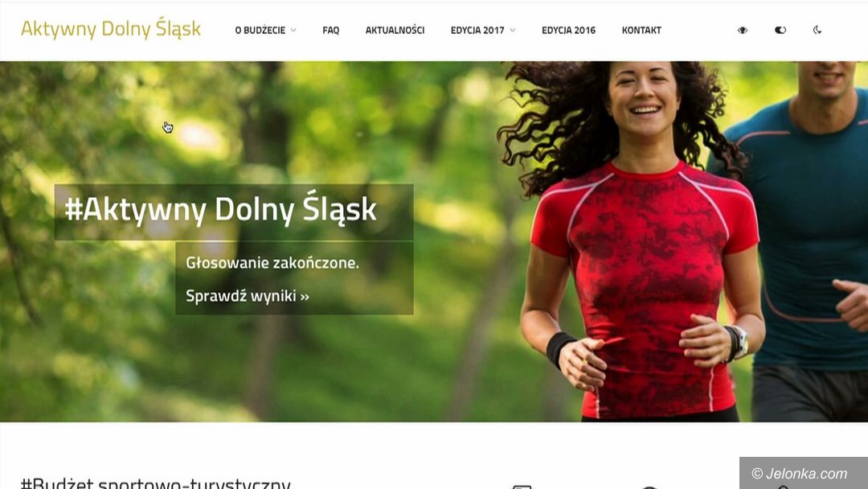Screen dimensions: 868x489
Task: Click the Jelonka.com watermark label
Action: pyautogui.click(x=800, y=474)
